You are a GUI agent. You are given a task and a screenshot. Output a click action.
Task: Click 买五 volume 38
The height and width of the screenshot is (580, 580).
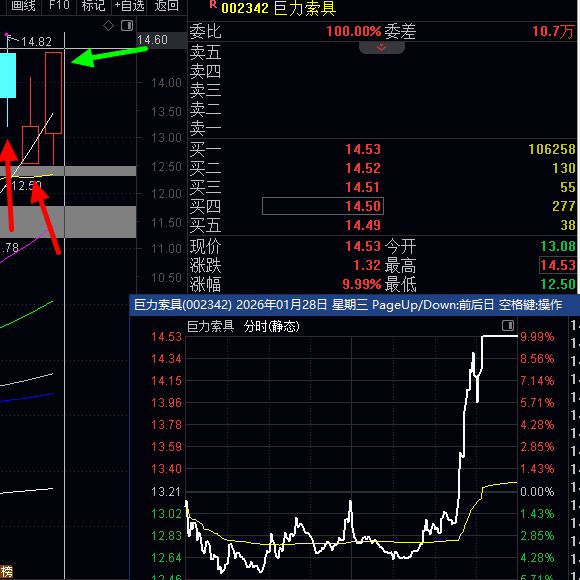click(x=568, y=225)
